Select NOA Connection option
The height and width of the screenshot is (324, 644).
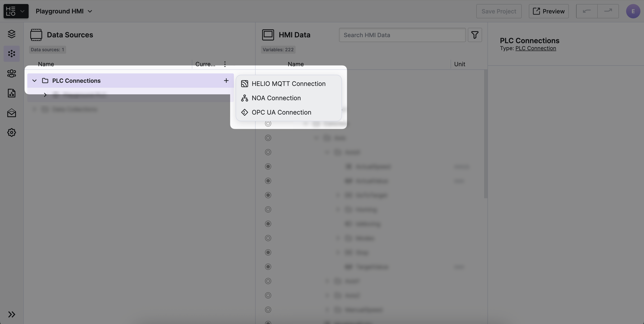tap(276, 98)
